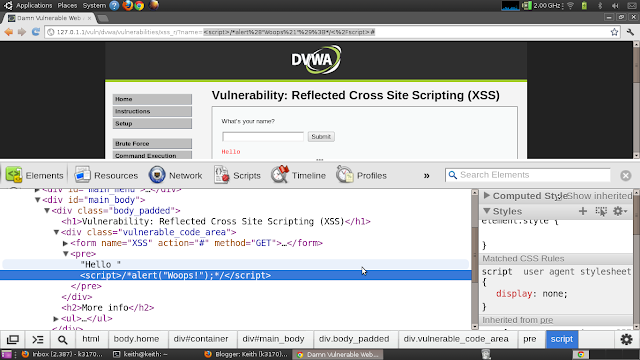Clear the Search Elements field

click(625, 176)
